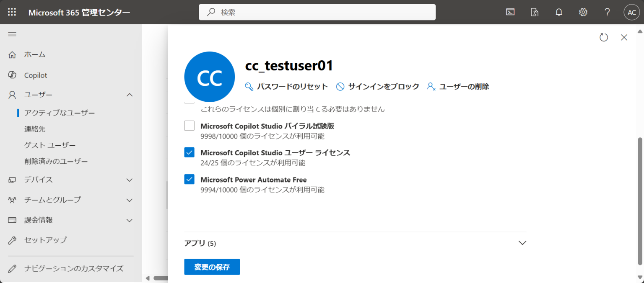Open the terminal icon in the top bar
The height and width of the screenshot is (283, 644).
click(x=510, y=12)
